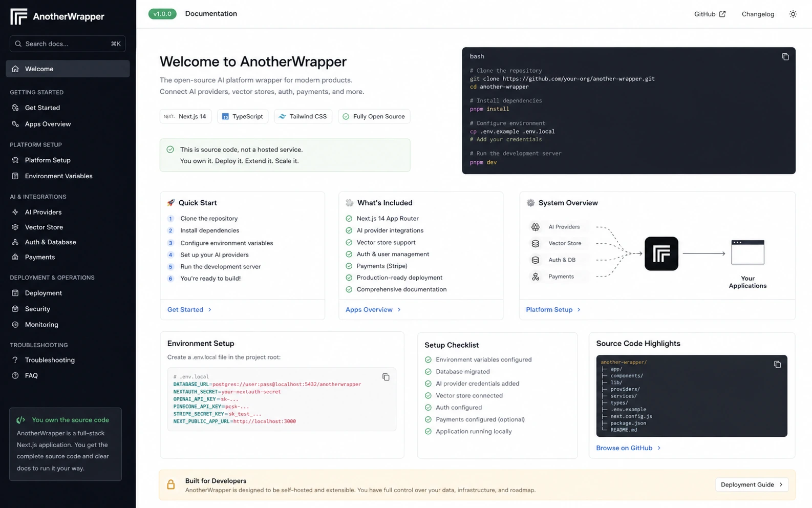Viewport: 812px width, 508px height.
Task: Click the Vector Store sidebar icon
Action: point(15,227)
